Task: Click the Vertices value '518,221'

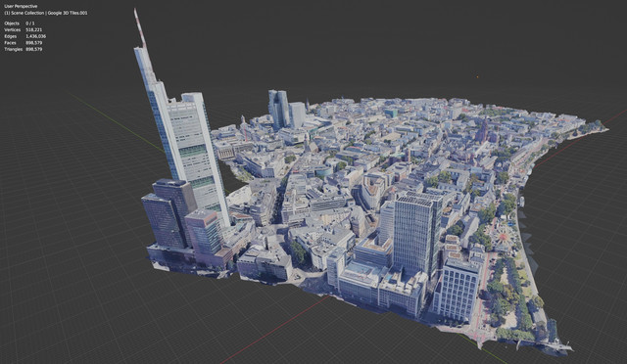Action: [x=33, y=29]
